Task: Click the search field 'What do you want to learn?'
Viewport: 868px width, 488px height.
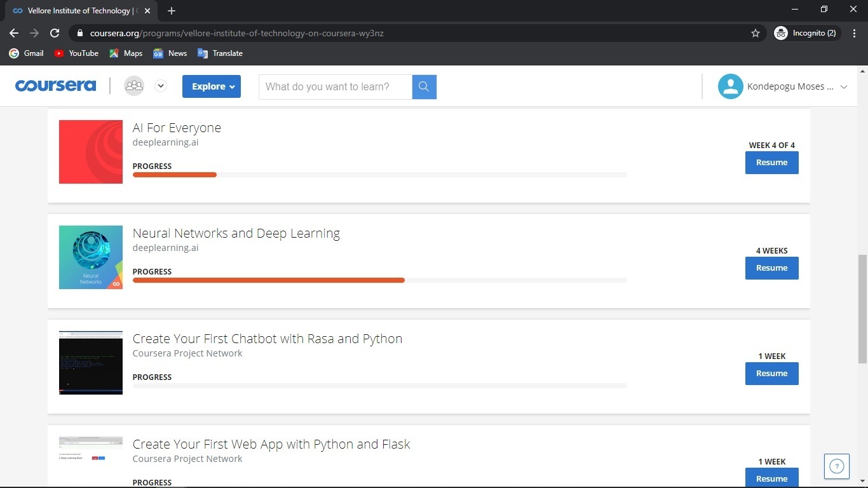Action: pos(336,86)
